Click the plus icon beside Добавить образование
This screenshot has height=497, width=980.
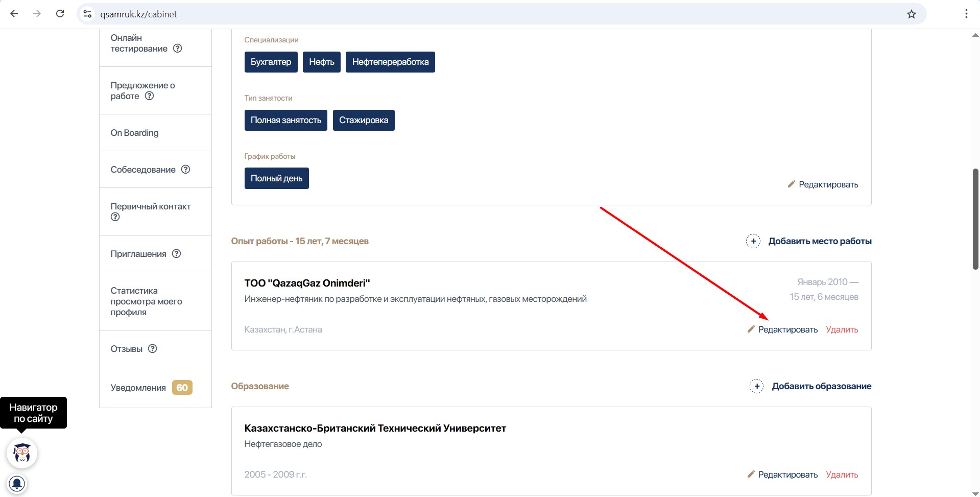pos(756,386)
